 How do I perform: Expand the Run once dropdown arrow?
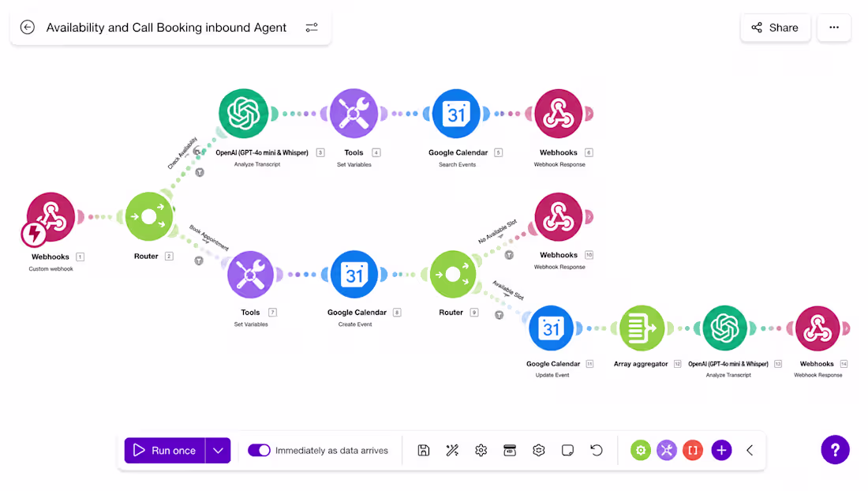218,451
